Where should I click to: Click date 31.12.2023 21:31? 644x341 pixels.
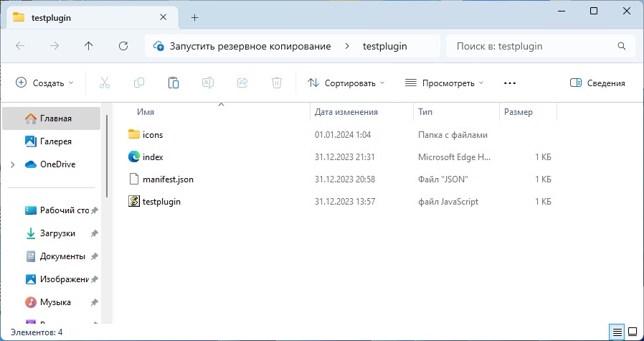344,157
